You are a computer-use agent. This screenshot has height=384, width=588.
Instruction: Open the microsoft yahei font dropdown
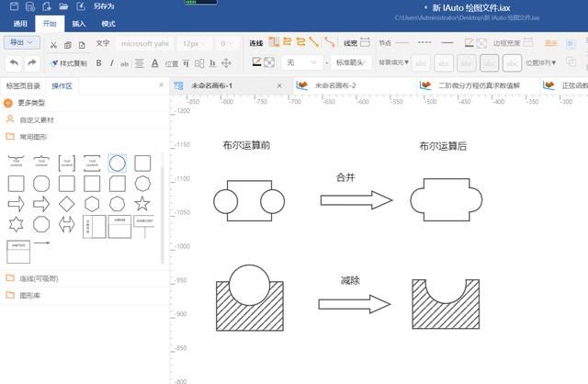click(x=145, y=44)
